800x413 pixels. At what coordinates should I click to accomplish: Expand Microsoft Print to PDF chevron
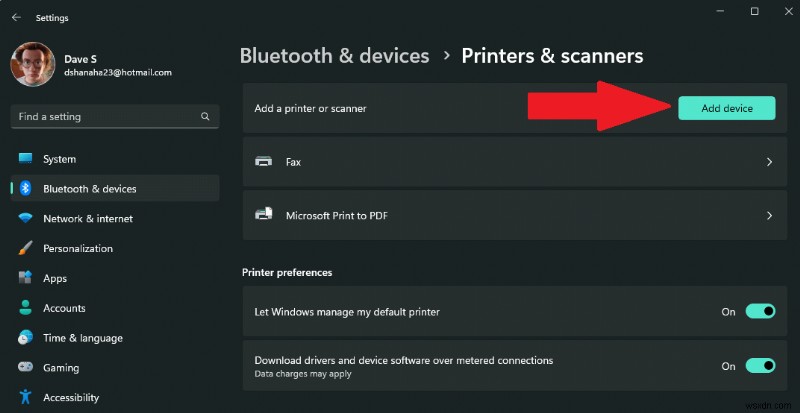click(x=769, y=215)
